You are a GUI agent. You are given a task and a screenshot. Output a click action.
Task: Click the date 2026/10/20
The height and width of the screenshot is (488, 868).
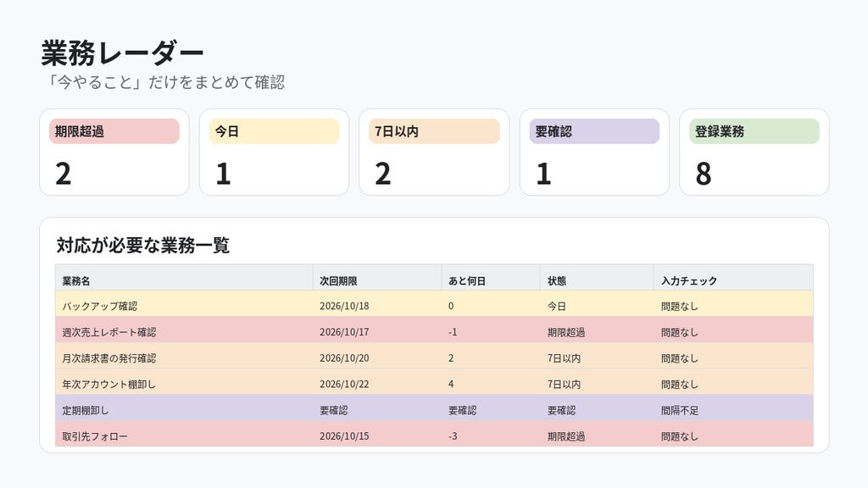[344, 358]
